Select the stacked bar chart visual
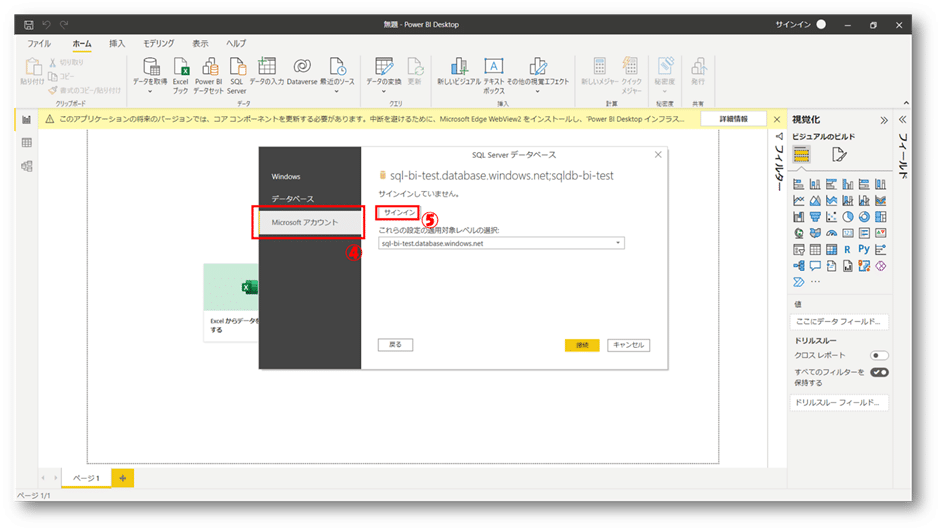 pyautogui.click(x=799, y=184)
